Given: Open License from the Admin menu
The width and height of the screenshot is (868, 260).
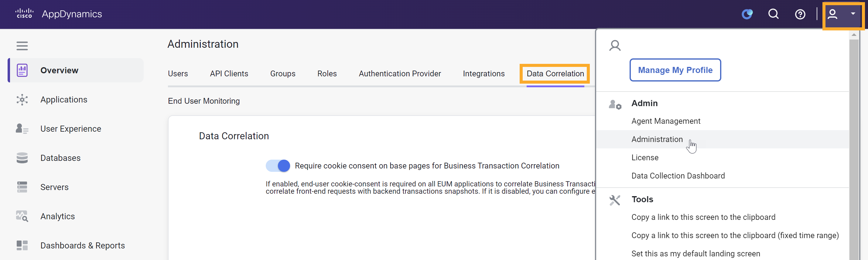Looking at the screenshot, I should [x=644, y=158].
